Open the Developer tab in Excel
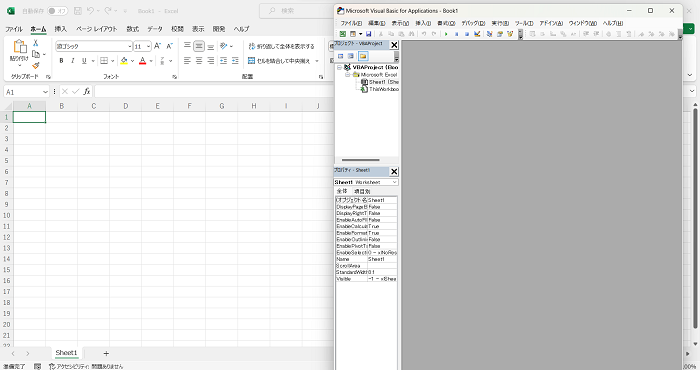 (x=219, y=29)
